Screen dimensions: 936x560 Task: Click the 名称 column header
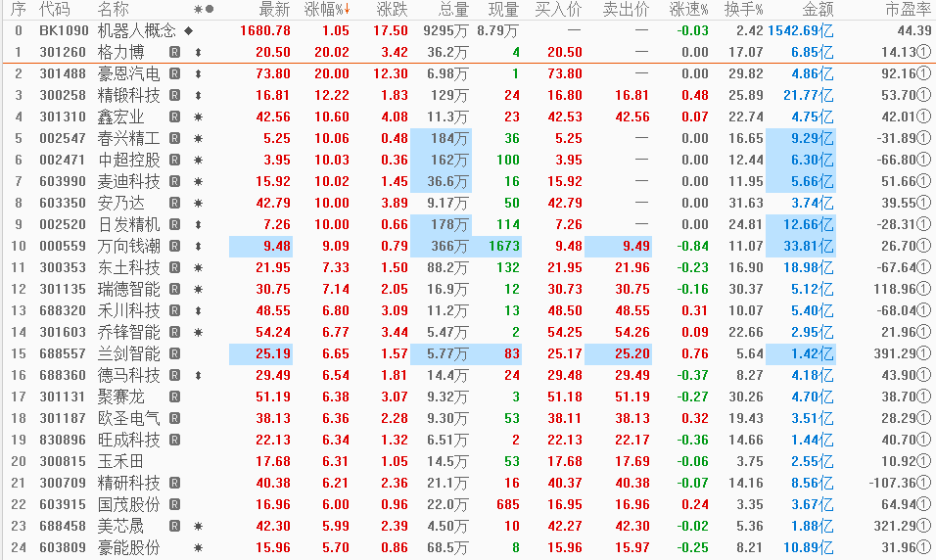click(113, 9)
